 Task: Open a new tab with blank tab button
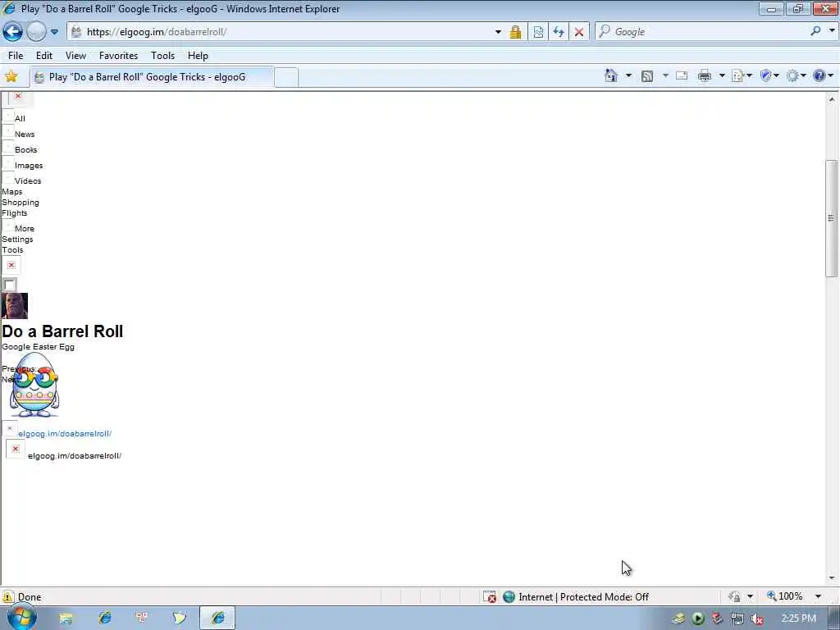(x=286, y=77)
